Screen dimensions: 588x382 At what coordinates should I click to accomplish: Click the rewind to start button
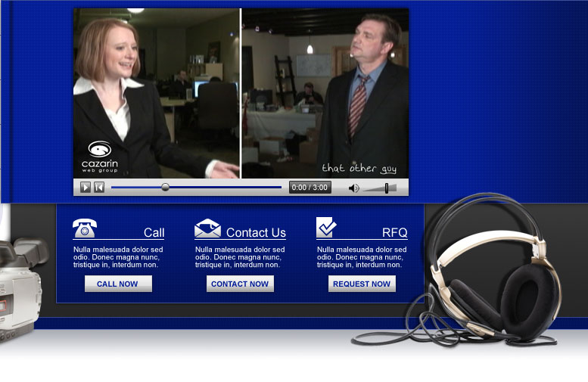pyautogui.click(x=98, y=188)
